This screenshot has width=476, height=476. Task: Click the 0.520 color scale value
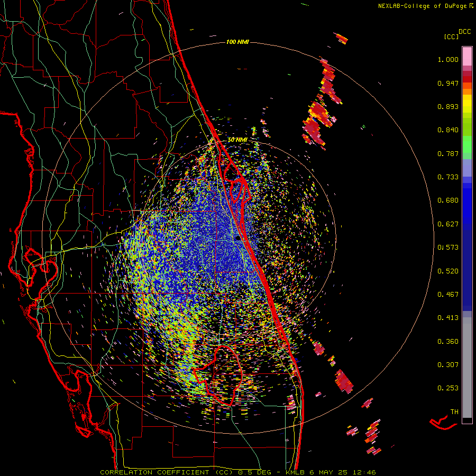[448, 271]
